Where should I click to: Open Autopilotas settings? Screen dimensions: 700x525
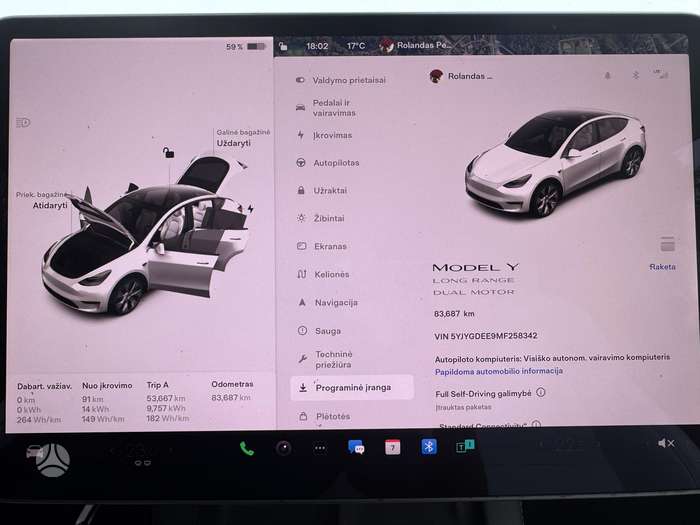[328, 163]
